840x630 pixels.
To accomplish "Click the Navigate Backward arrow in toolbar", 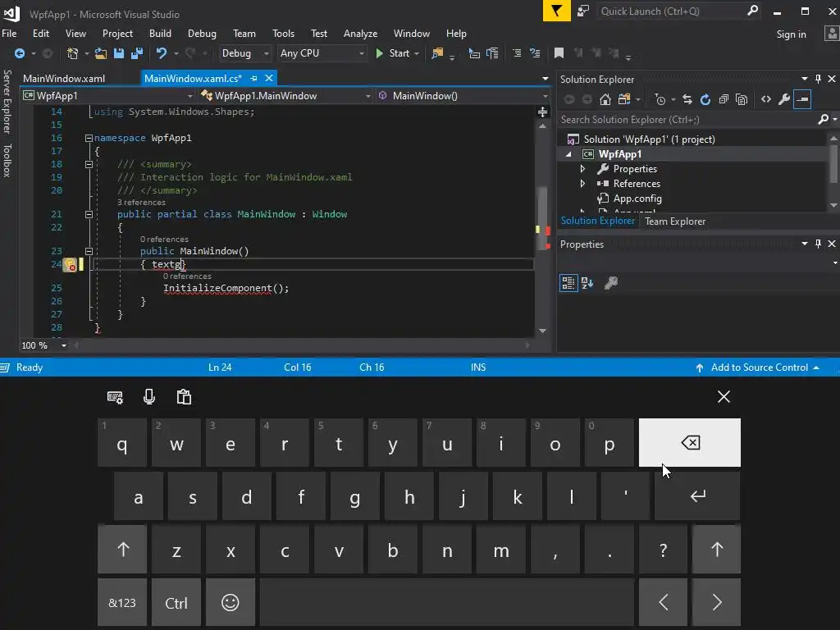I will 20,53.
